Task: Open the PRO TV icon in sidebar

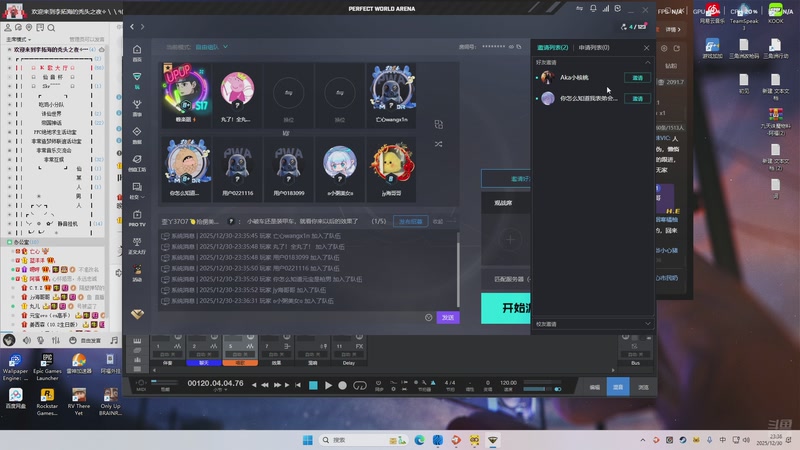Action: click(x=137, y=215)
